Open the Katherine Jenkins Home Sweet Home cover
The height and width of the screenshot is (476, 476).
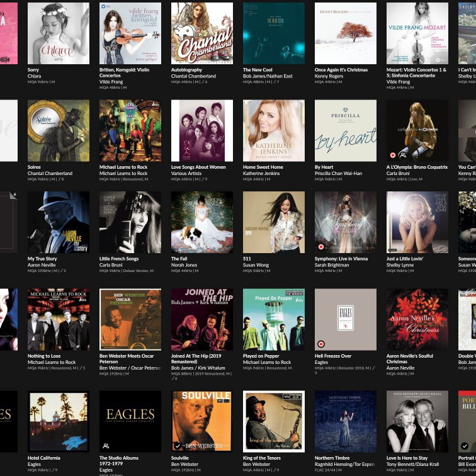(274, 130)
